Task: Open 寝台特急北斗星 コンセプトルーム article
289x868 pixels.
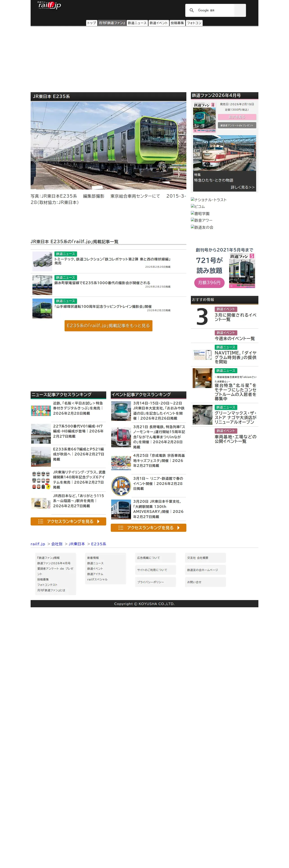Action: pyautogui.click(x=235, y=392)
